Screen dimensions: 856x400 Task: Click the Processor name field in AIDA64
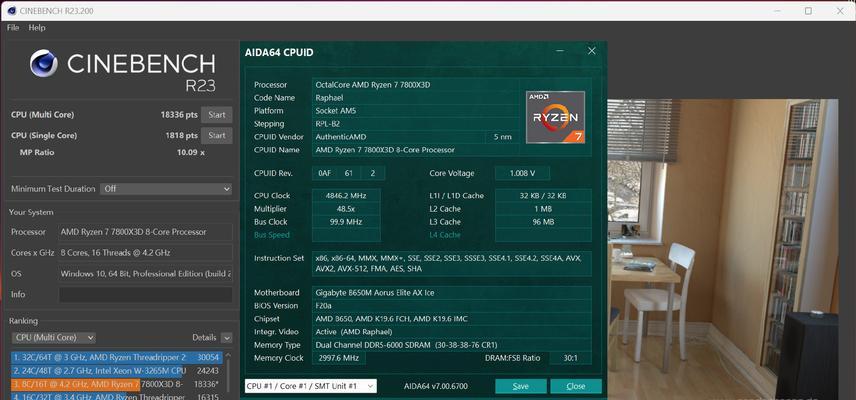[416, 85]
